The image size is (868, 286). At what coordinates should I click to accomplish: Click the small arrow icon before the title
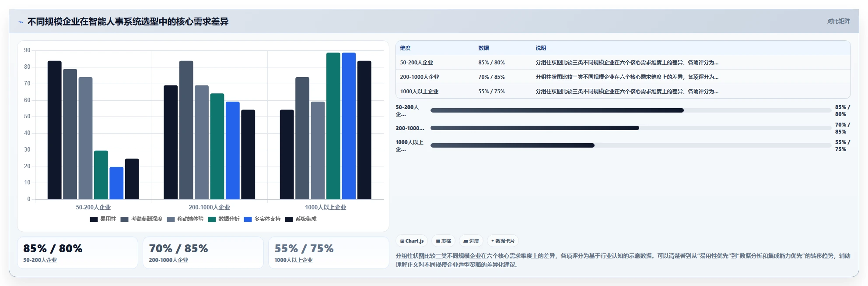21,22
